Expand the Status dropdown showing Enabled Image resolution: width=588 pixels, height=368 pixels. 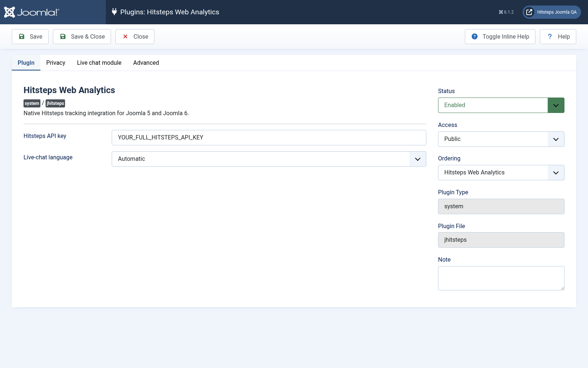[501, 105]
